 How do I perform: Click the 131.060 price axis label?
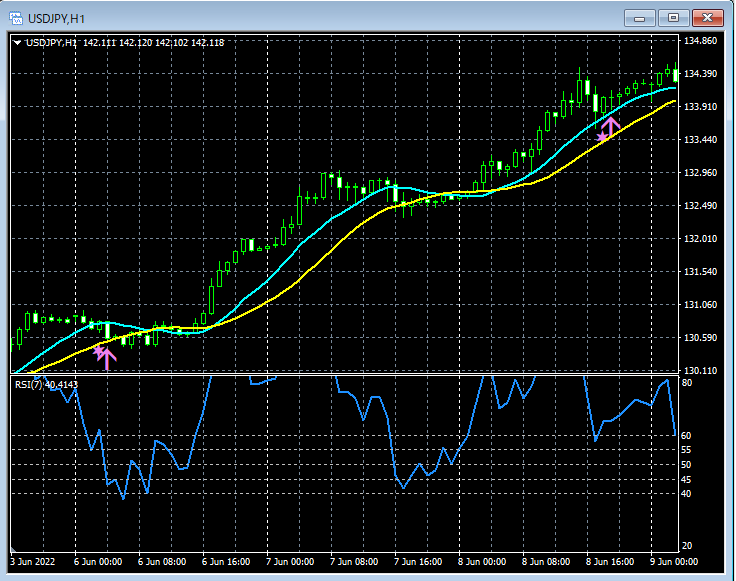coord(701,305)
